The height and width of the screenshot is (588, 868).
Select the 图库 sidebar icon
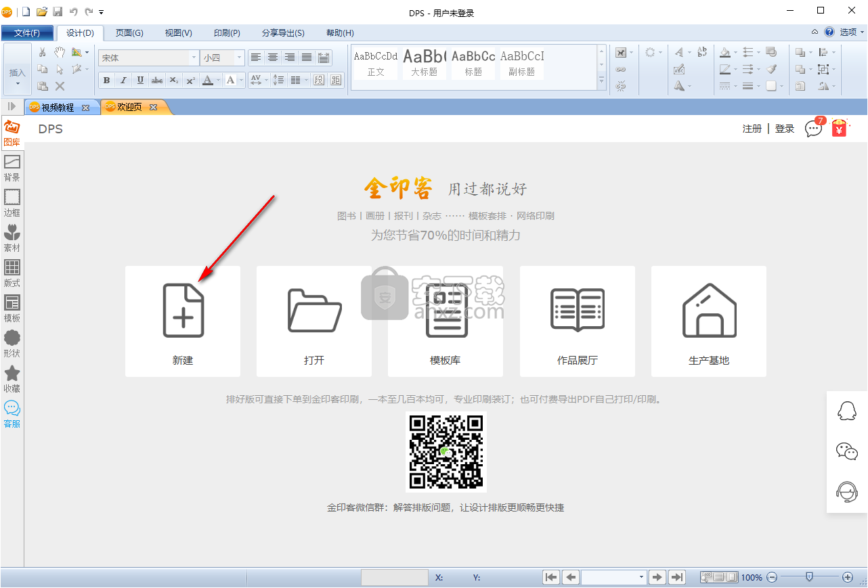click(12, 133)
